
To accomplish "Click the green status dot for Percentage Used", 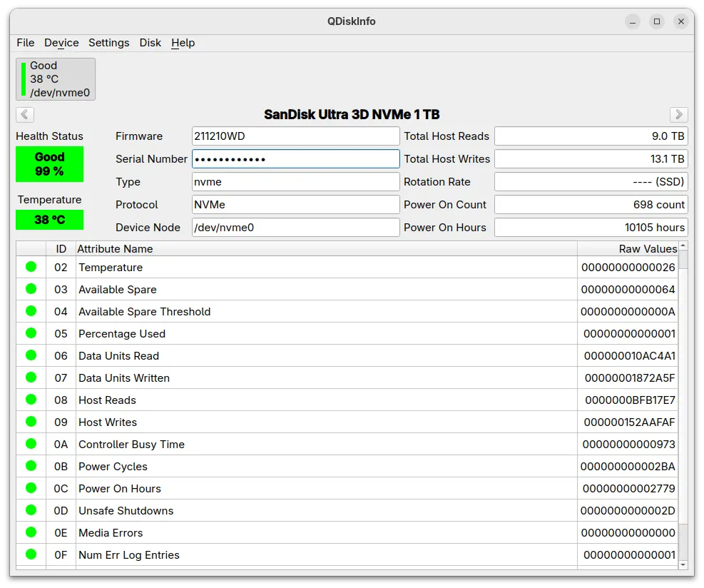I will (x=31, y=333).
